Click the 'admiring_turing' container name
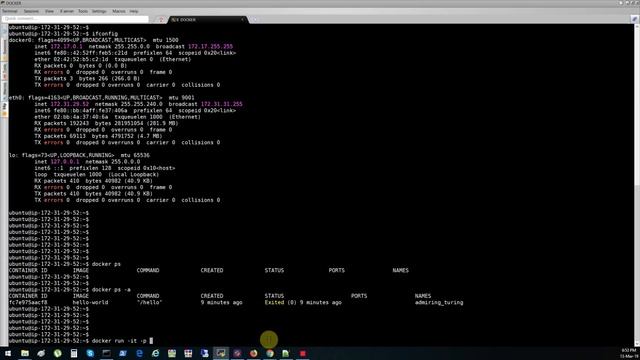The height and width of the screenshot is (360, 640). (x=439, y=302)
